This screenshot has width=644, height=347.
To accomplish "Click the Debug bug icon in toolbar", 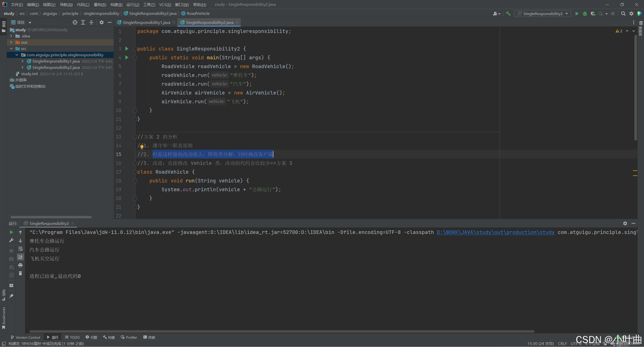I will click(585, 14).
